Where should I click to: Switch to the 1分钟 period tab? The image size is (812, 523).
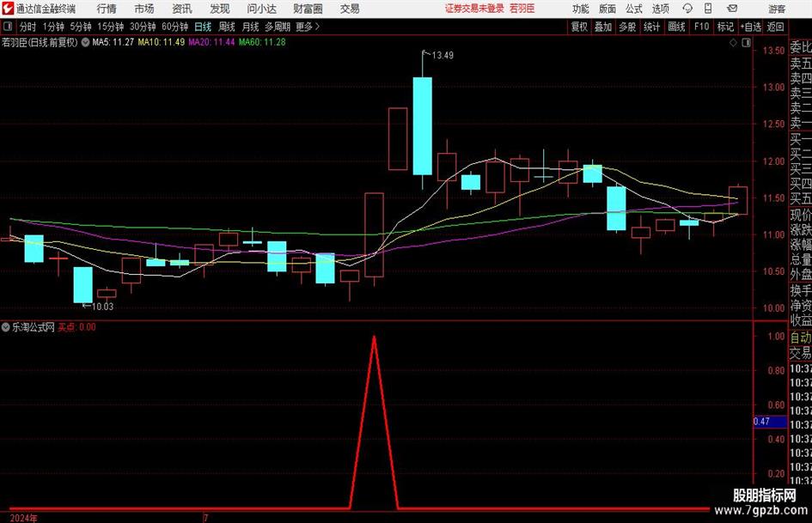53,27
